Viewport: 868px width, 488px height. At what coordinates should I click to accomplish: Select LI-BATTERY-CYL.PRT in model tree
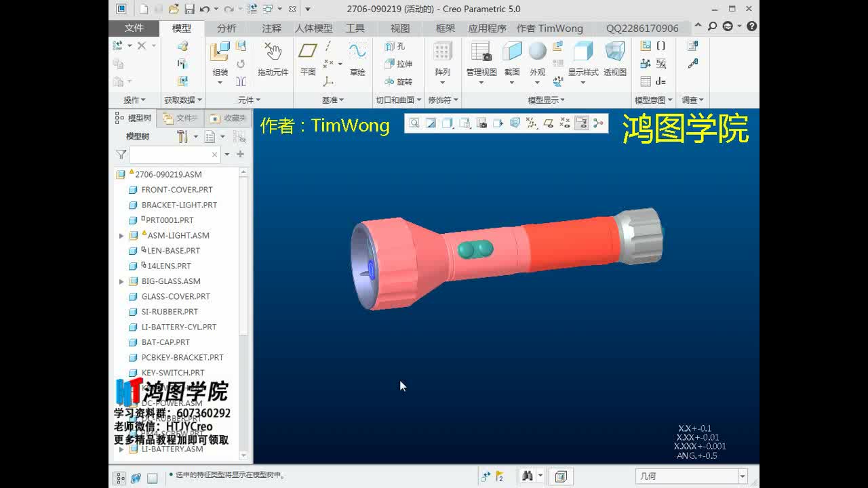coord(179,327)
